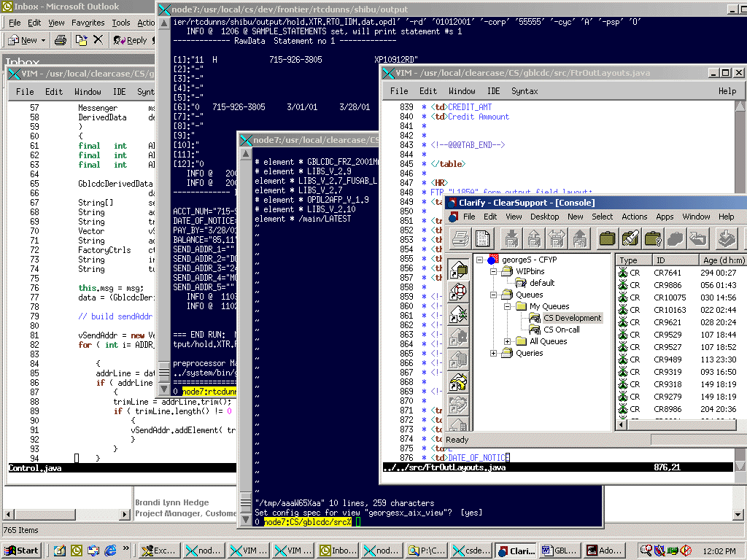Viewport: 747px width, 560px height.
Task: Click the New button in Outlook toolbar
Action: [23, 41]
